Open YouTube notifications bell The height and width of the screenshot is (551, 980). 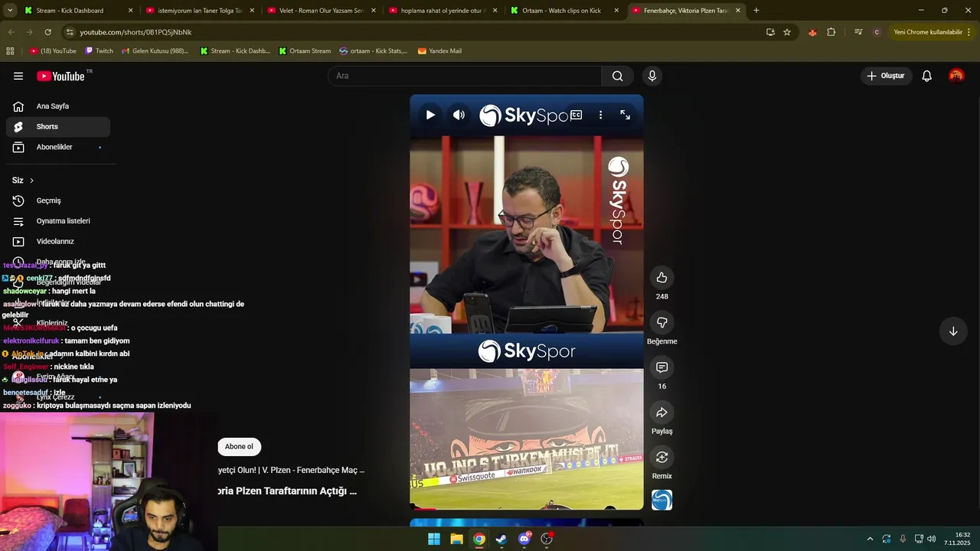[926, 76]
